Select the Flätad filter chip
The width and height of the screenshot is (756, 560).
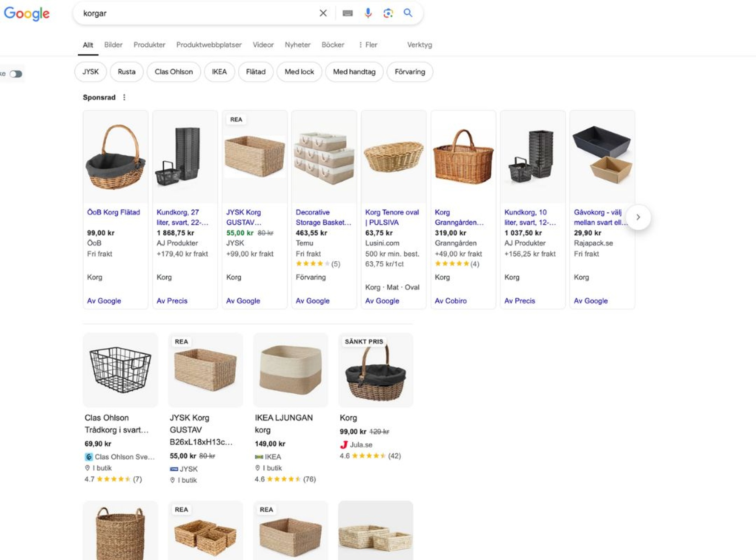click(256, 72)
